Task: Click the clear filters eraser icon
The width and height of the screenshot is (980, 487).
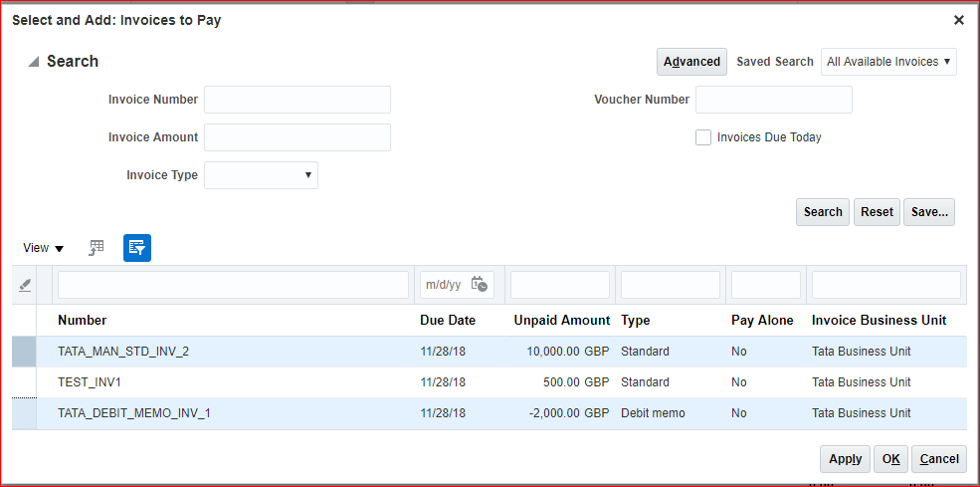Action: 25,285
